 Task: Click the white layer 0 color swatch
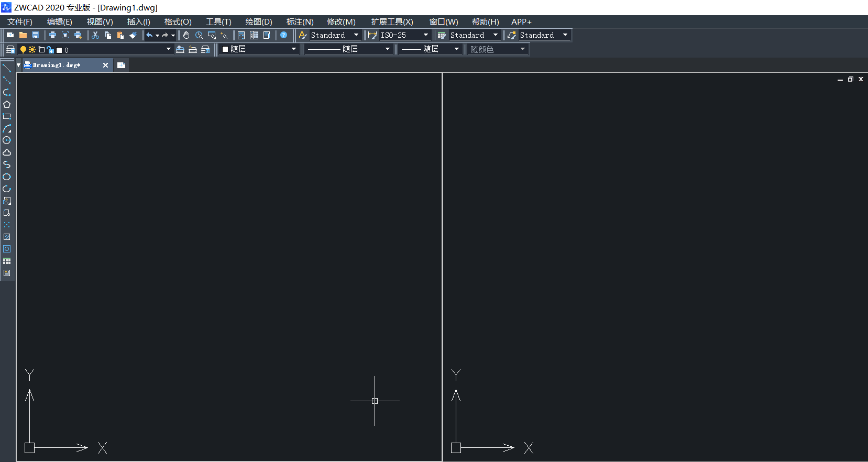coord(59,50)
